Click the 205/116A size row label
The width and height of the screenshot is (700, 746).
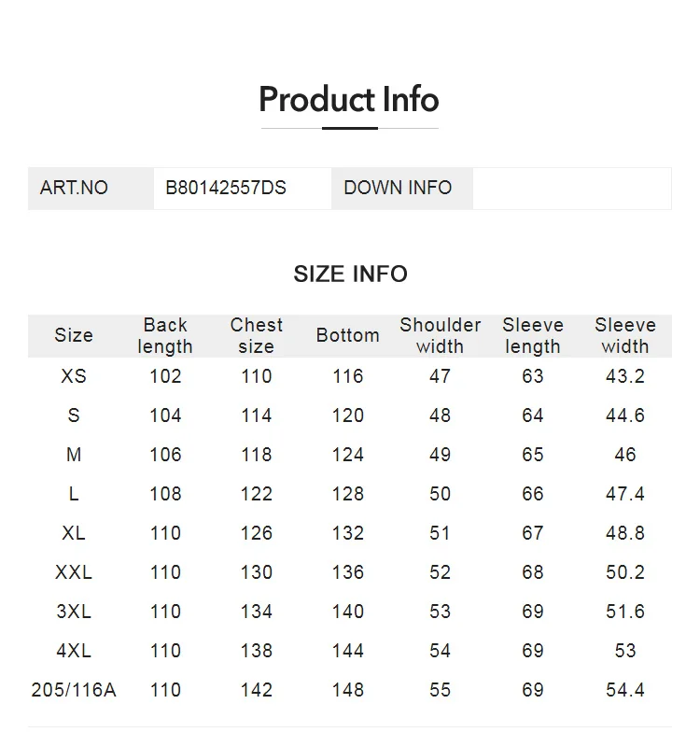(x=74, y=690)
